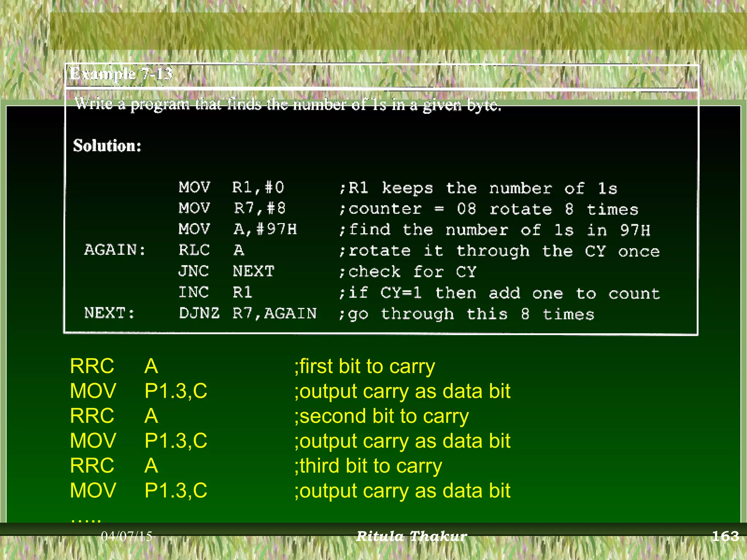Click comment ';go through this 8 times'
The image size is (747, 560).
pos(467,314)
